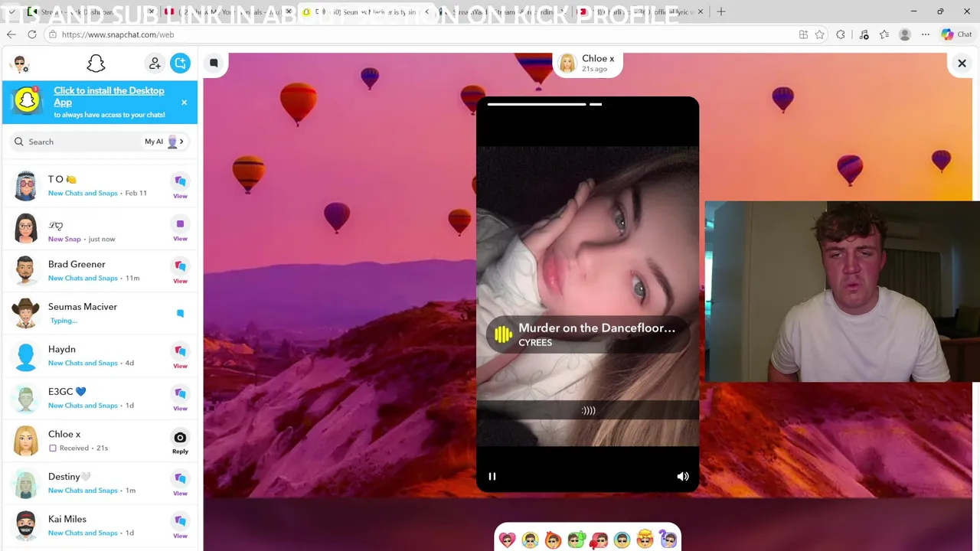The width and height of the screenshot is (980, 551).
Task: Click the Snapchat ghost logo
Action: coord(96,64)
